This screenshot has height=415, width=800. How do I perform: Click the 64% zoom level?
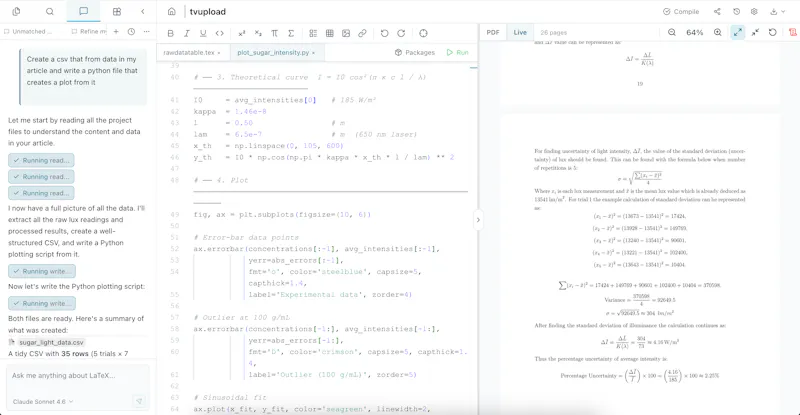point(694,32)
